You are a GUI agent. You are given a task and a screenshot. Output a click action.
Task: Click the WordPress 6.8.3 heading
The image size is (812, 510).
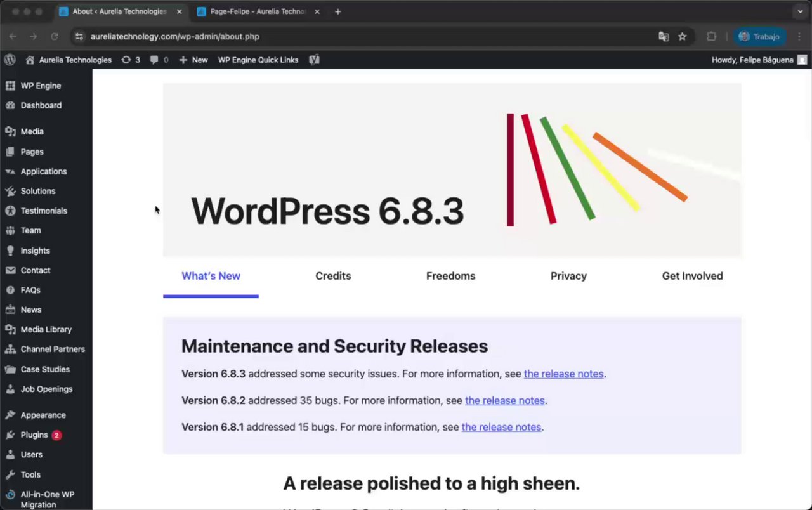[327, 211]
